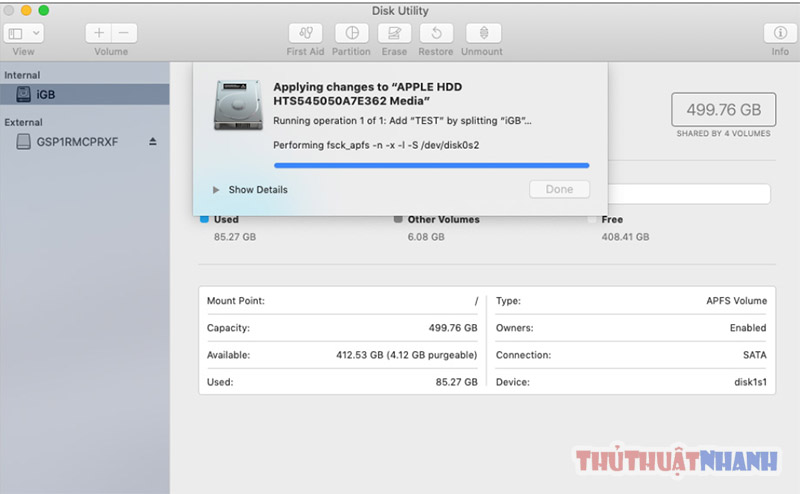Click the APFS Volume type value
Viewport: 800px width, 494px height.
[x=736, y=301]
